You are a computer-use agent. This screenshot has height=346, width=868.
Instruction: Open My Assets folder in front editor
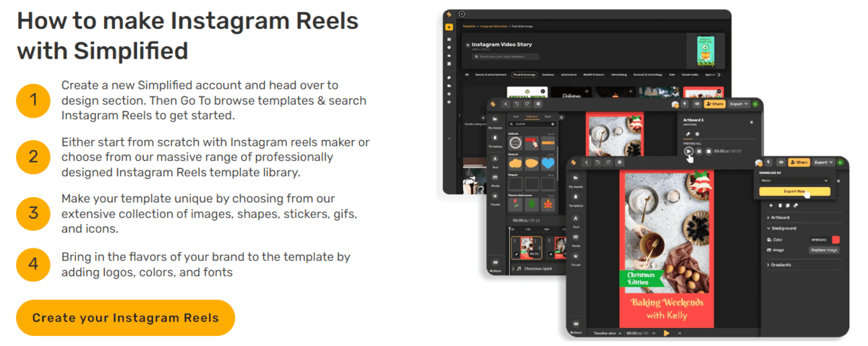pyautogui.click(x=576, y=180)
